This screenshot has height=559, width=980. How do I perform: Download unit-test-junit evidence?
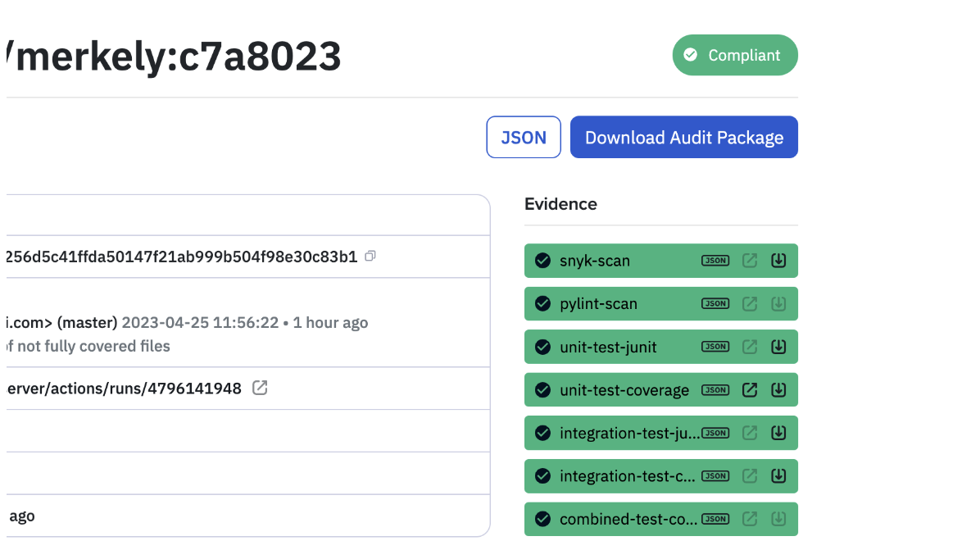click(778, 347)
